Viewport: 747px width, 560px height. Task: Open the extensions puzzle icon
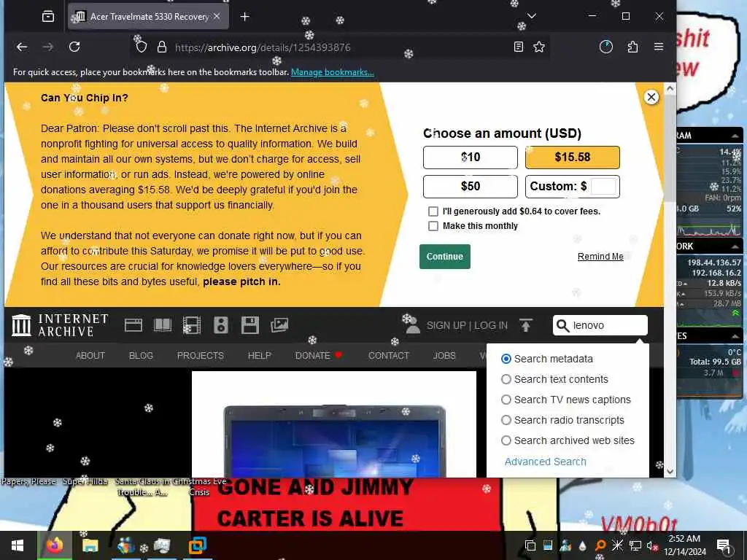point(632,47)
